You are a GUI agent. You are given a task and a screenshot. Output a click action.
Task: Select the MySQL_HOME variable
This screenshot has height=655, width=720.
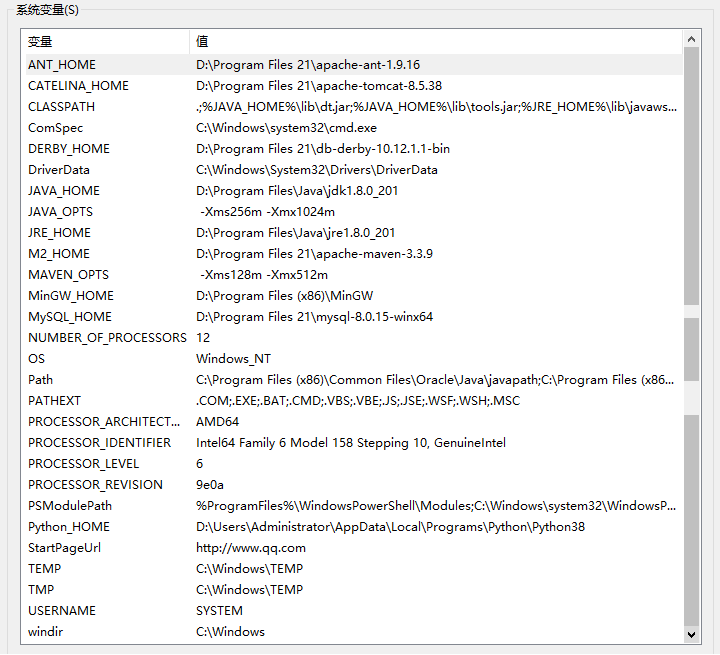tap(354, 317)
